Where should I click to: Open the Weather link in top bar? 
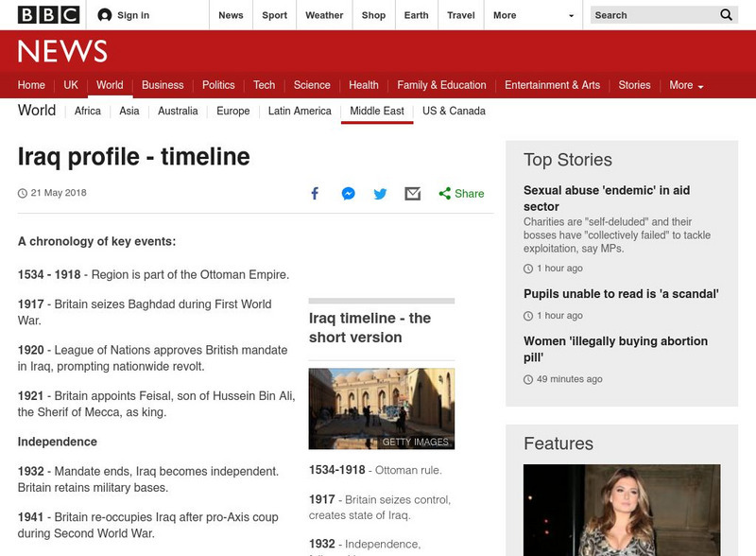click(x=324, y=15)
